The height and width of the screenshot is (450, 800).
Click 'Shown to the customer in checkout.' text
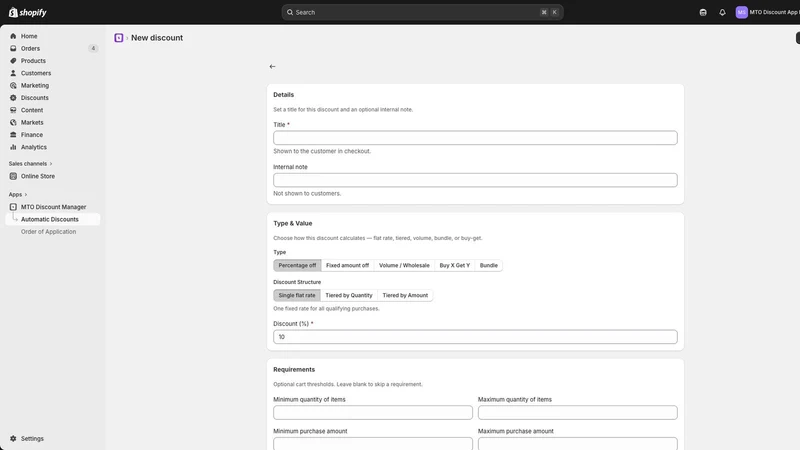point(322,151)
